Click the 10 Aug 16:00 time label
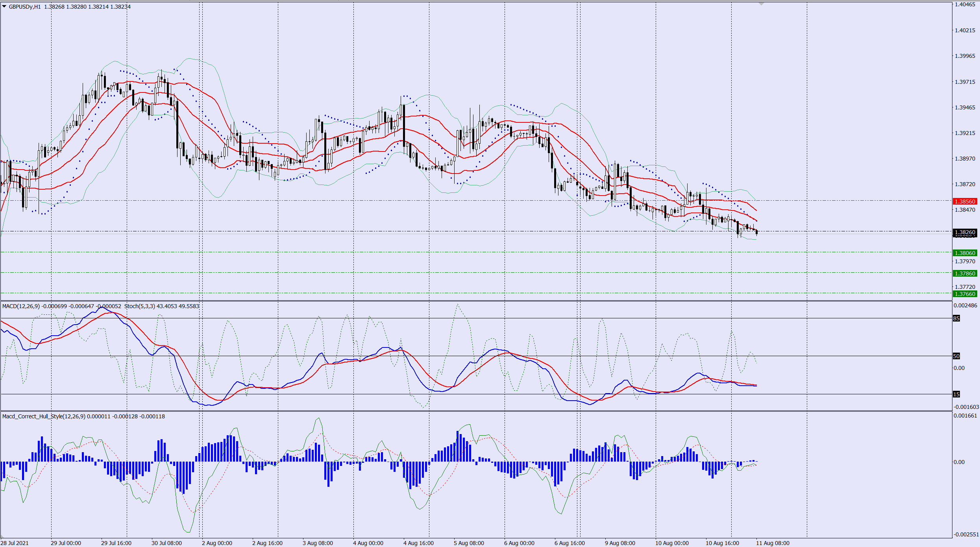 (x=722, y=543)
